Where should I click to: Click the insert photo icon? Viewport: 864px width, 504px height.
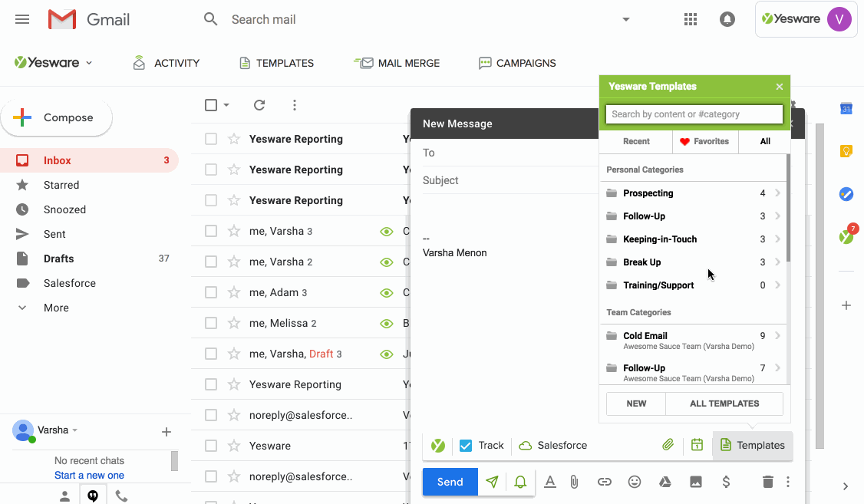(x=696, y=482)
